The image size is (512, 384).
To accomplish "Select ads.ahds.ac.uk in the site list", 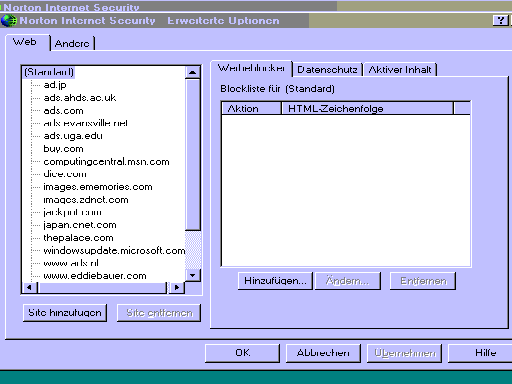I will click(80, 98).
